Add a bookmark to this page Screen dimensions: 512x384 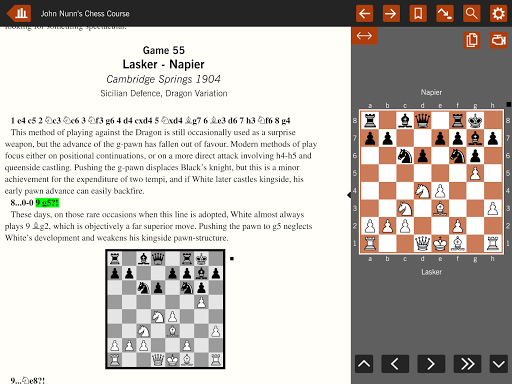(418, 13)
